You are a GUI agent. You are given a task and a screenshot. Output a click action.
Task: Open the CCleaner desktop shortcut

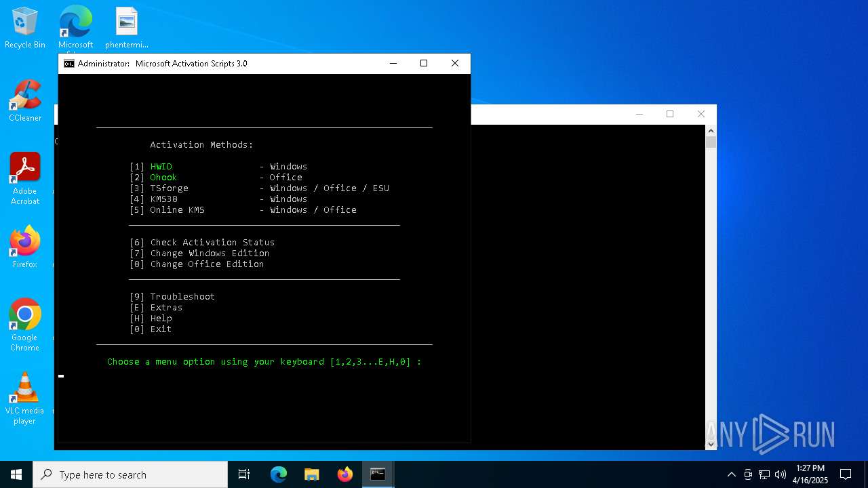[x=25, y=102]
